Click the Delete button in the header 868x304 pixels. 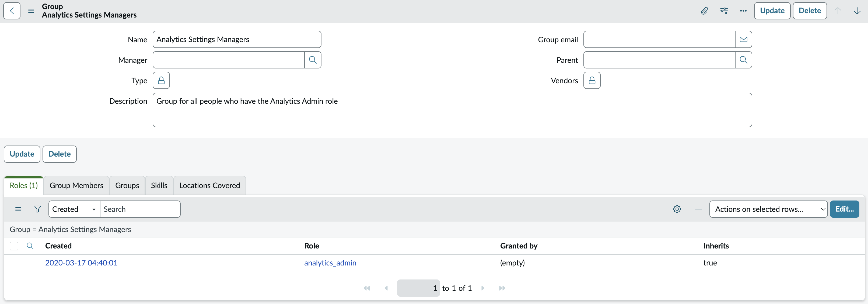(810, 11)
